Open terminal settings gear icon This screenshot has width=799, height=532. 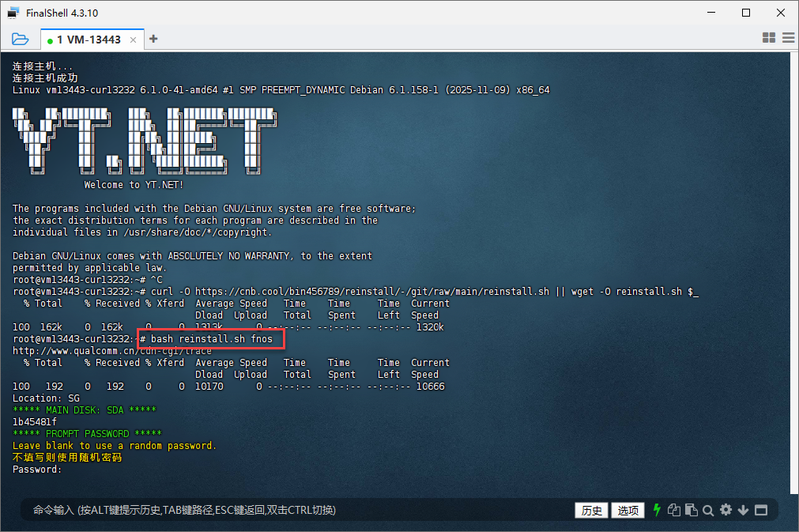726,510
